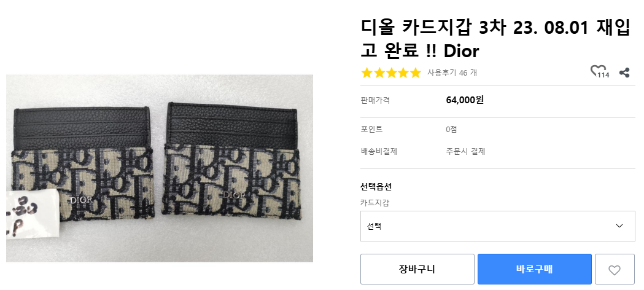Click the 64,000원 price value
This screenshot has height=290, width=644.
[465, 100]
